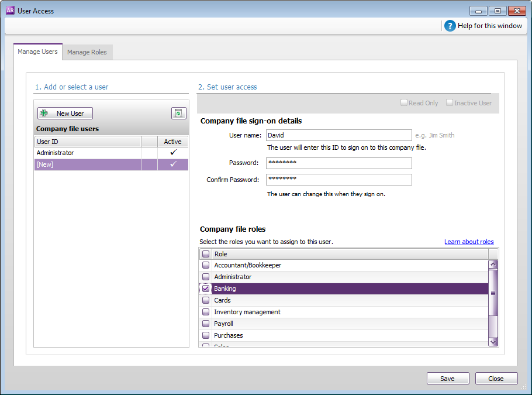Click the green plus icon on New User

[44, 113]
